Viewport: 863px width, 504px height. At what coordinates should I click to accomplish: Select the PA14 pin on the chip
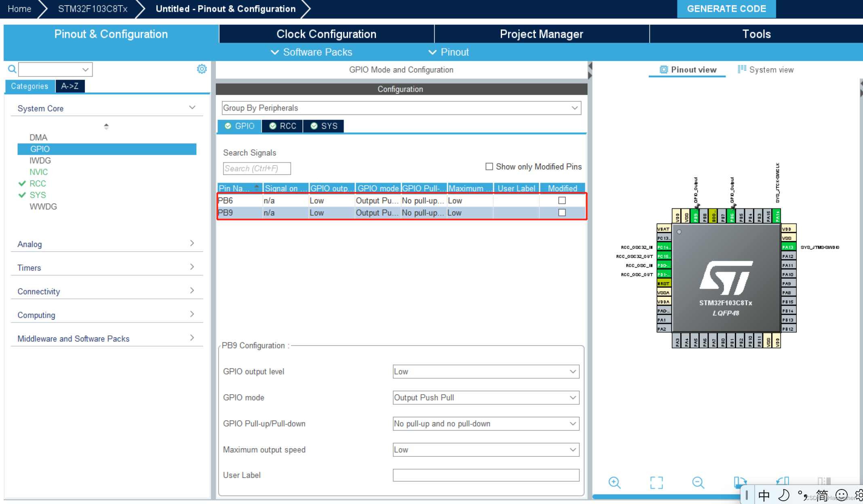pos(777,216)
